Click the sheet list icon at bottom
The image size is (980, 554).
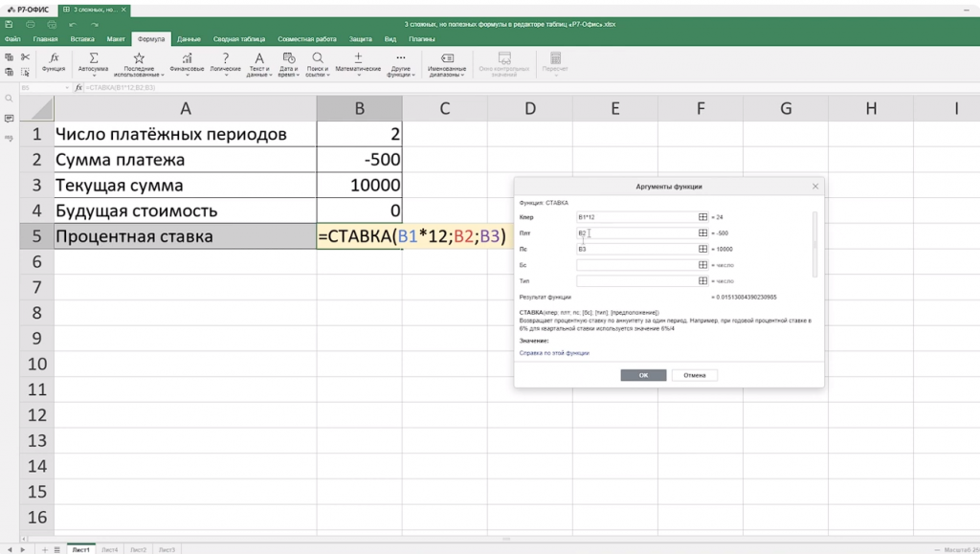[x=56, y=549]
